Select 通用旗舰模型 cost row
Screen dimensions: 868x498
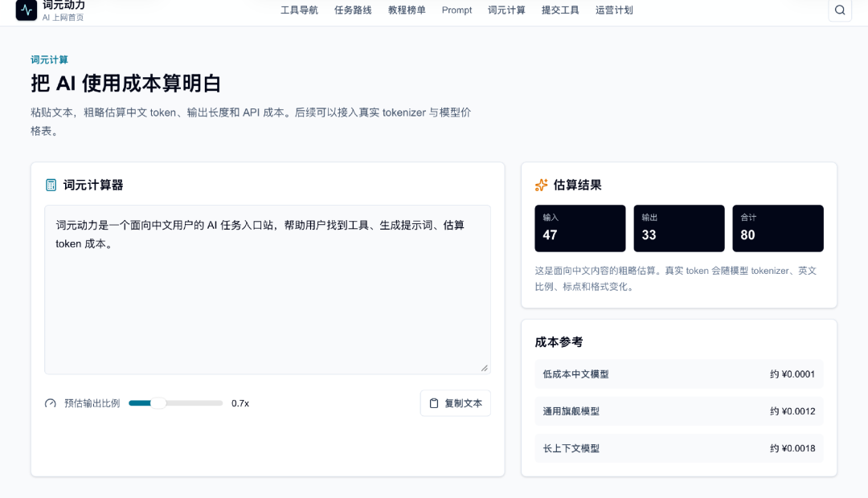[678, 411]
